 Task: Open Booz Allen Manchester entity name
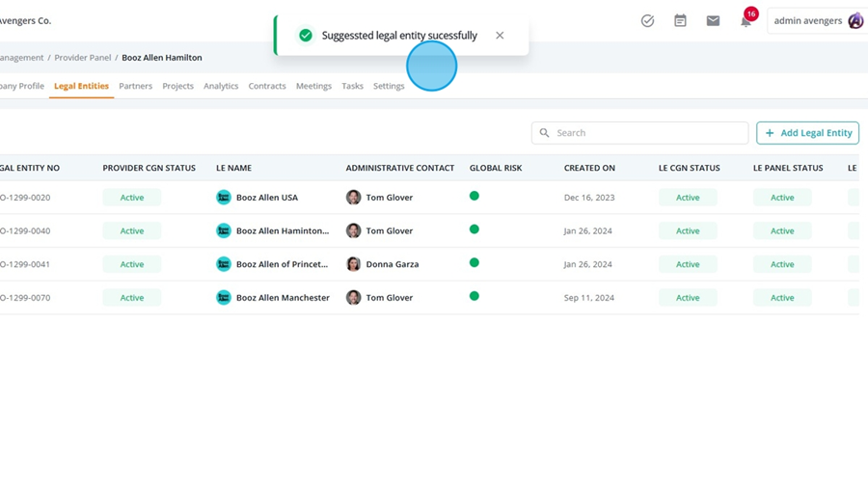coord(283,298)
